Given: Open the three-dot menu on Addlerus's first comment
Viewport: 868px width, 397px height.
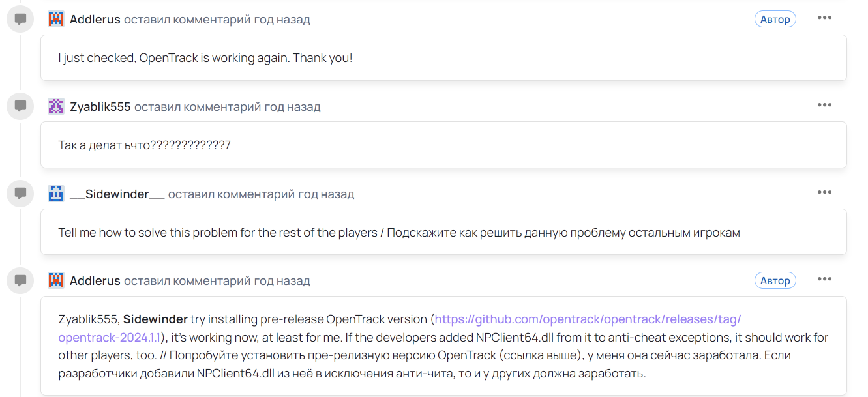Looking at the screenshot, I should point(824,18).
